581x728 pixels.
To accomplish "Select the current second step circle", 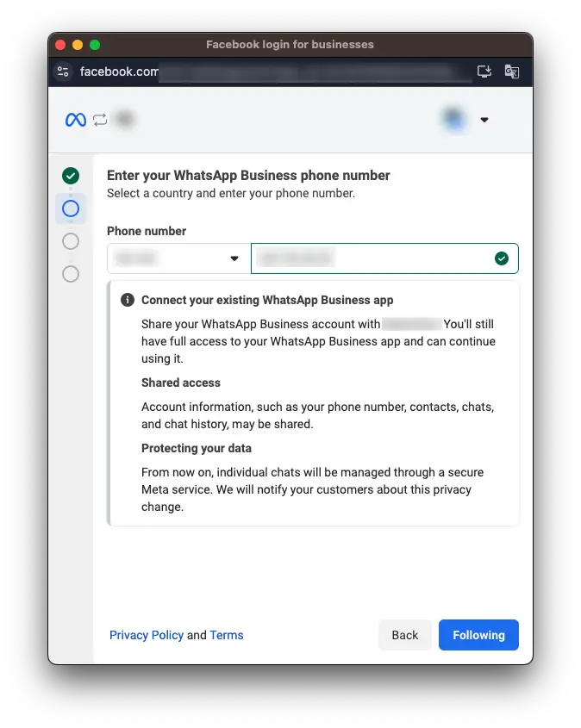I will (71, 208).
